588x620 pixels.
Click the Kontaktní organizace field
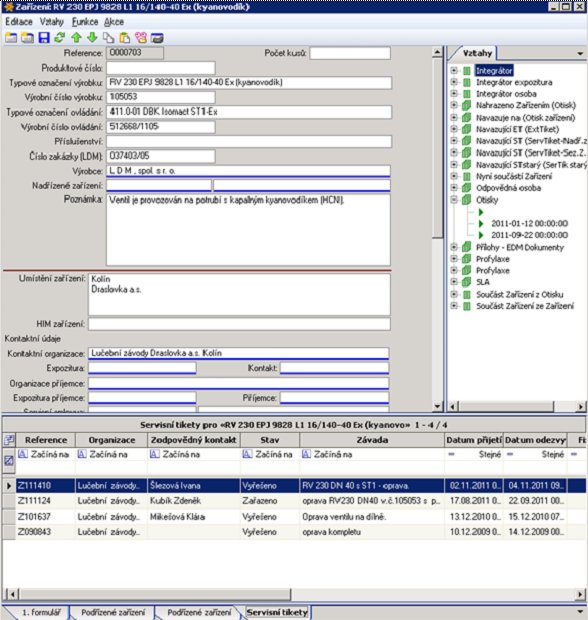[x=238, y=353]
